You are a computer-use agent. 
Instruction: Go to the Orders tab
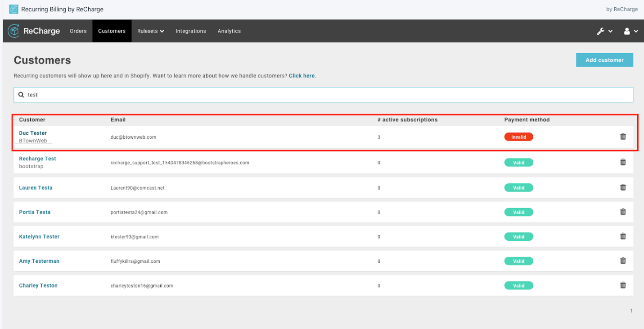pyautogui.click(x=78, y=31)
